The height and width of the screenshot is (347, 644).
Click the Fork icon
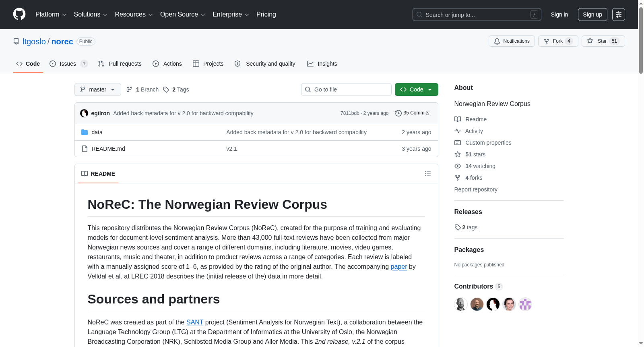click(547, 41)
